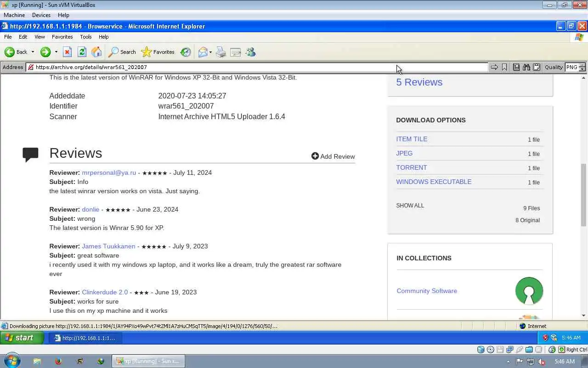Screen dimensions: 588x368
Task: Stop page loading with red X icon
Action: (67, 52)
